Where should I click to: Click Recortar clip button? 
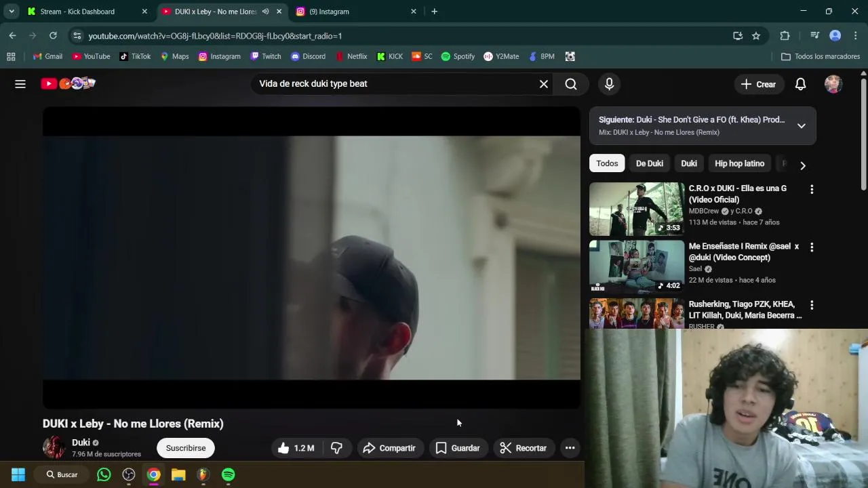point(523,448)
